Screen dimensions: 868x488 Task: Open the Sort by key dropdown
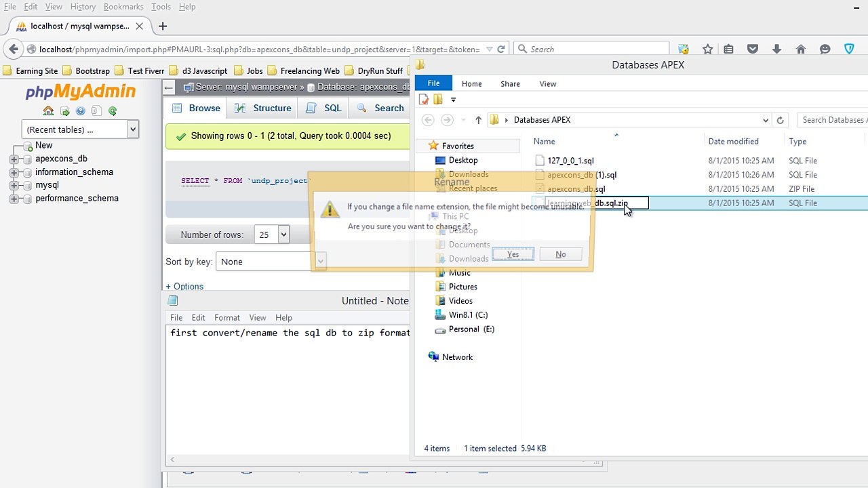[x=271, y=262]
